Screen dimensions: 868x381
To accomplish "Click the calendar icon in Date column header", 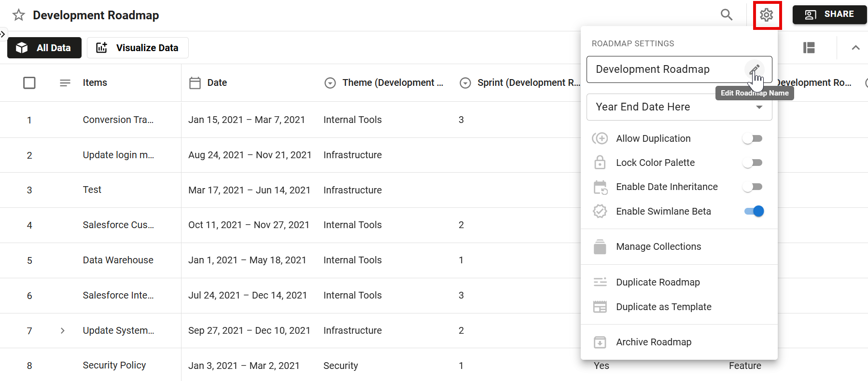I will click(x=195, y=83).
